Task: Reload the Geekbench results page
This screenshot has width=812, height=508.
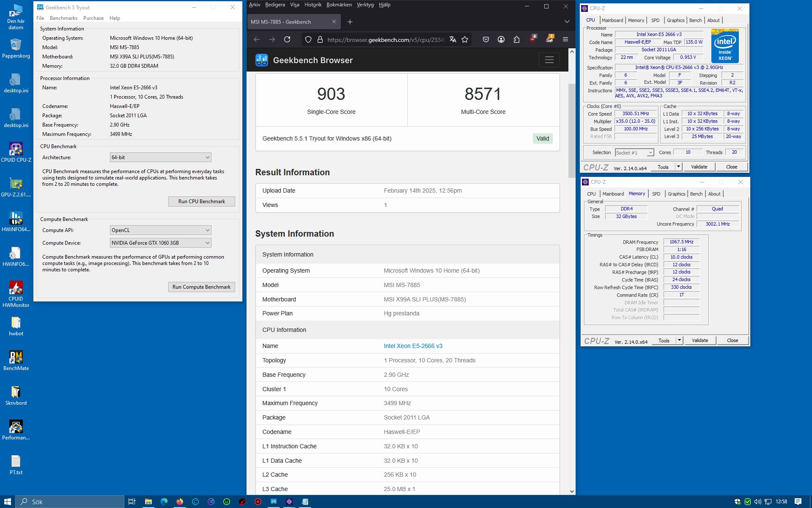Action: [287, 39]
